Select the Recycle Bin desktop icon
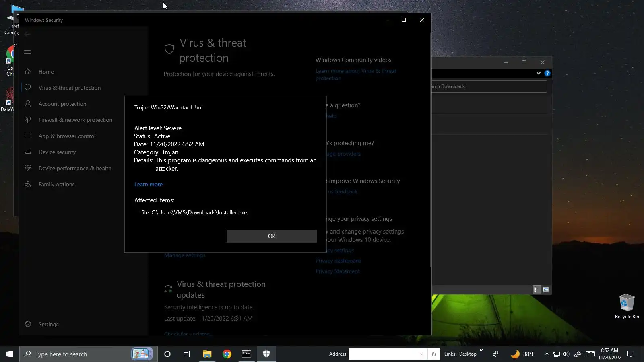 [x=627, y=306]
